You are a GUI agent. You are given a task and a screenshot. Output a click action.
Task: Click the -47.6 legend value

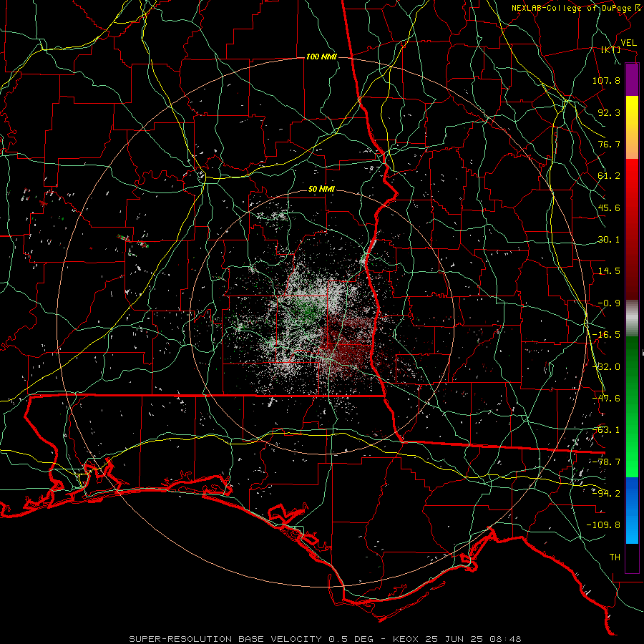coord(606,399)
